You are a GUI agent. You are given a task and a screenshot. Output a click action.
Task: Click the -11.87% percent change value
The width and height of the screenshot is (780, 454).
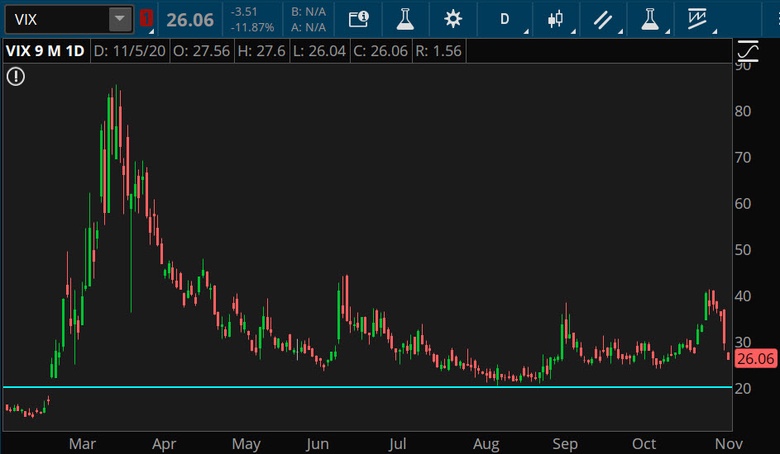point(252,27)
